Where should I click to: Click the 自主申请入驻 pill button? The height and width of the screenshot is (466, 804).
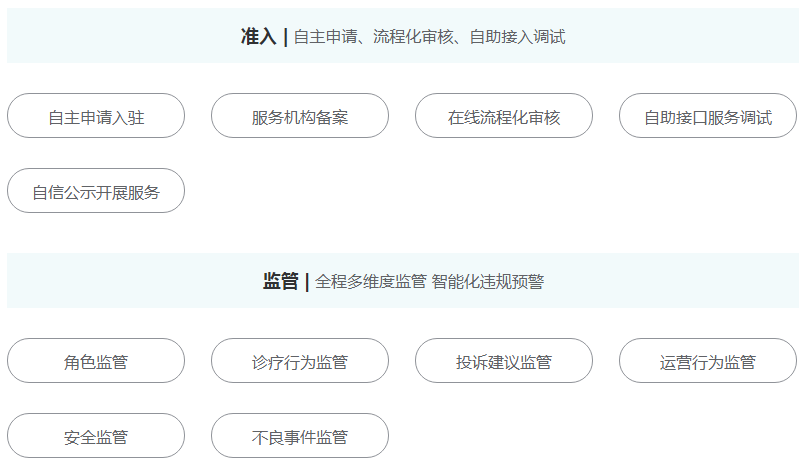[96, 115]
